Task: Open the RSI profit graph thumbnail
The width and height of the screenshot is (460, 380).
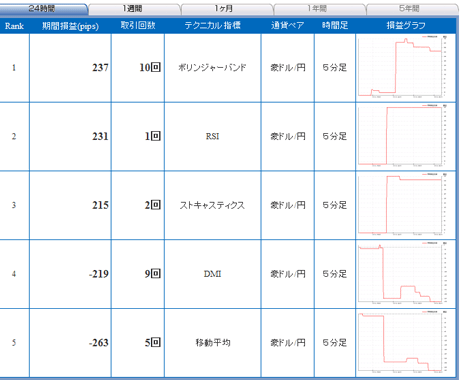Action: coord(403,135)
